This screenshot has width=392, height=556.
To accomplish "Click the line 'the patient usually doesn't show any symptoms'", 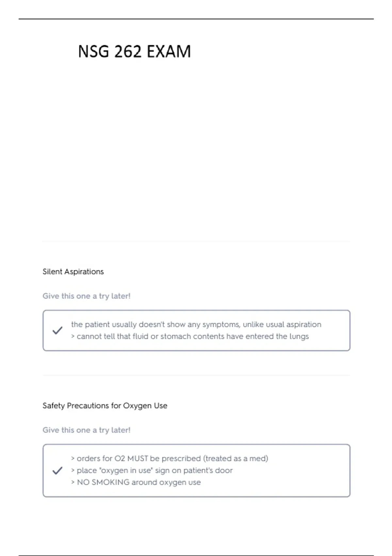I will click(196, 324).
